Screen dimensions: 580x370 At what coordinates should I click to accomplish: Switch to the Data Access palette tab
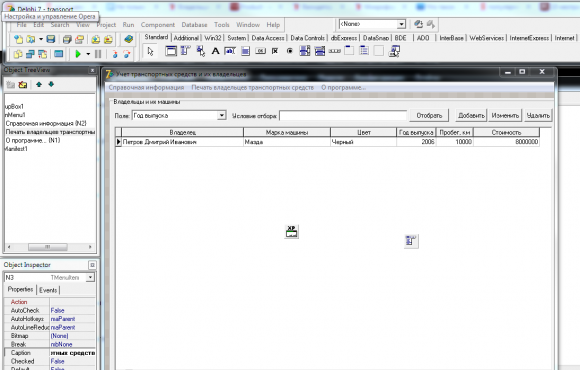pos(268,38)
